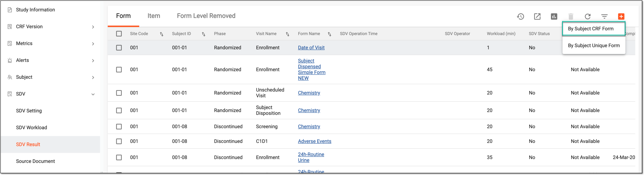644x175 pixels.
Task: Open the Date of Visit form link
Action: click(311, 48)
